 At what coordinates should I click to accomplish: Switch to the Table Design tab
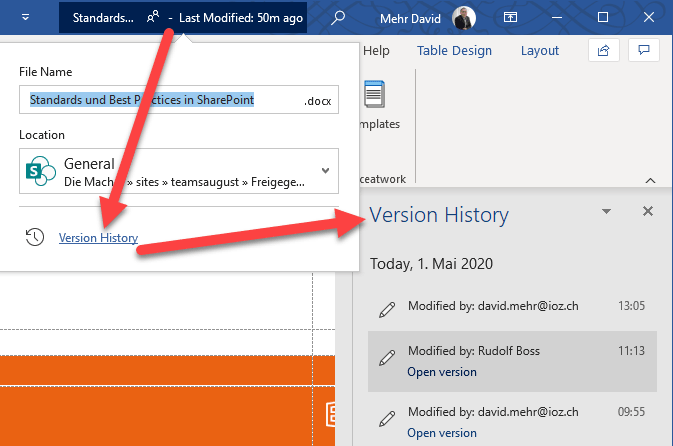tap(454, 51)
